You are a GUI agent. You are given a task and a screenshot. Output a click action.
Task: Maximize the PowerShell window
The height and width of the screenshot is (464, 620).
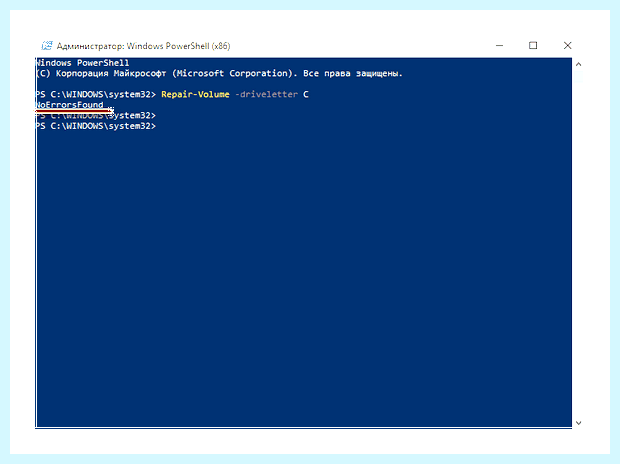tap(533, 45)
